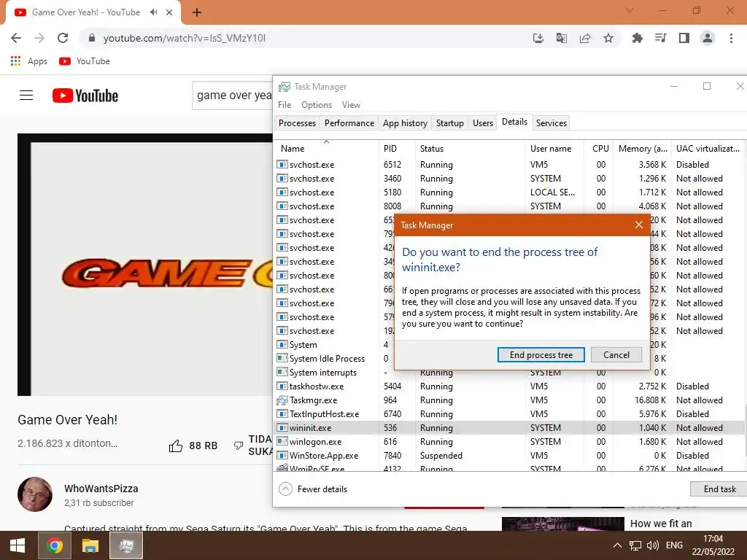747x560 pixels.
Task: Select TextInputHost.exe in the list
Action: click(508, 414)
